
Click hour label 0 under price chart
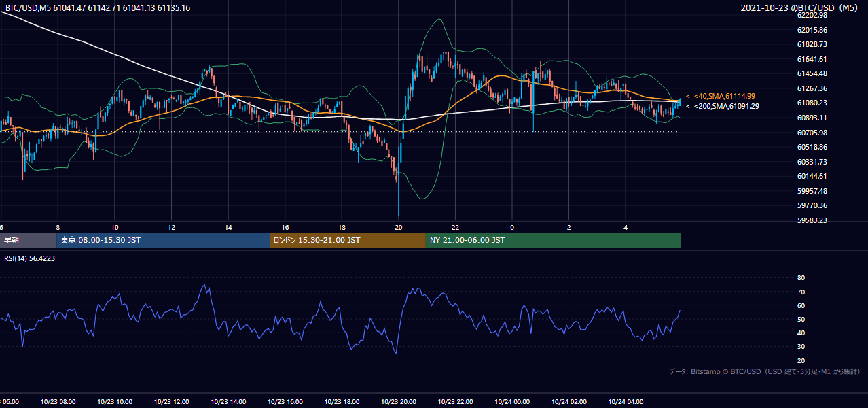512,228
